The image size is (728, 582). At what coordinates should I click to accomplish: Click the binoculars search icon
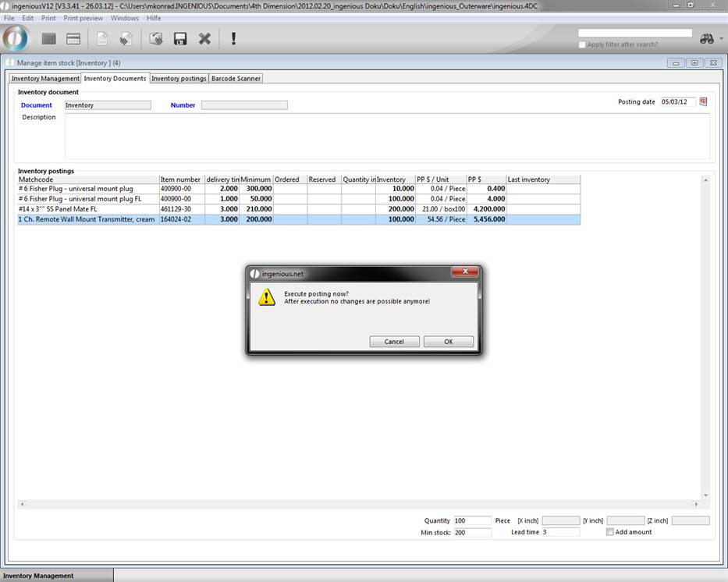[706, 38]
